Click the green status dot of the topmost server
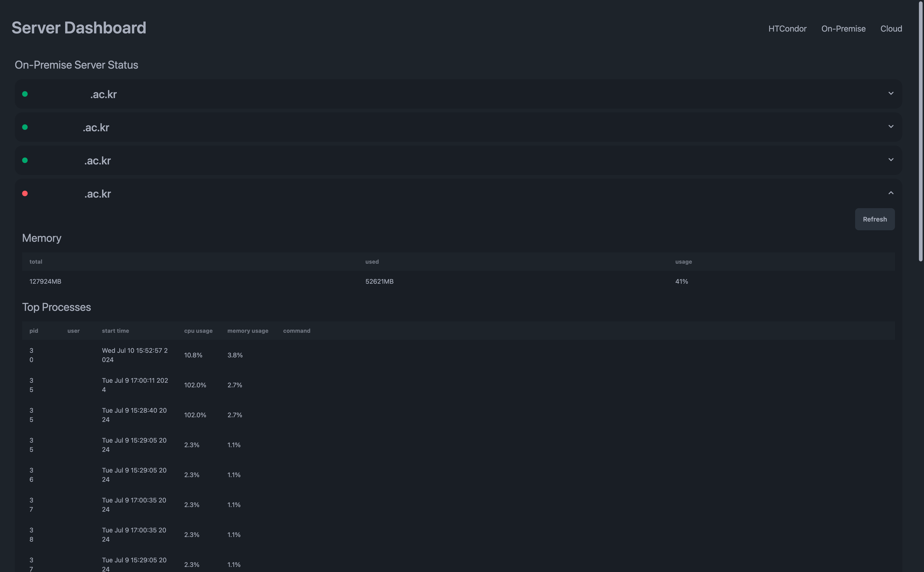924x572 pixels. point(25,94)
